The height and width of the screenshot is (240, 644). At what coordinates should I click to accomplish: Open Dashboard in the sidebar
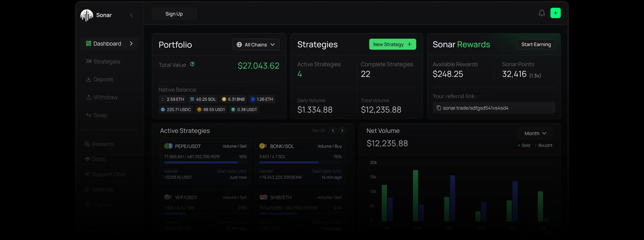[x=109, y=44]
